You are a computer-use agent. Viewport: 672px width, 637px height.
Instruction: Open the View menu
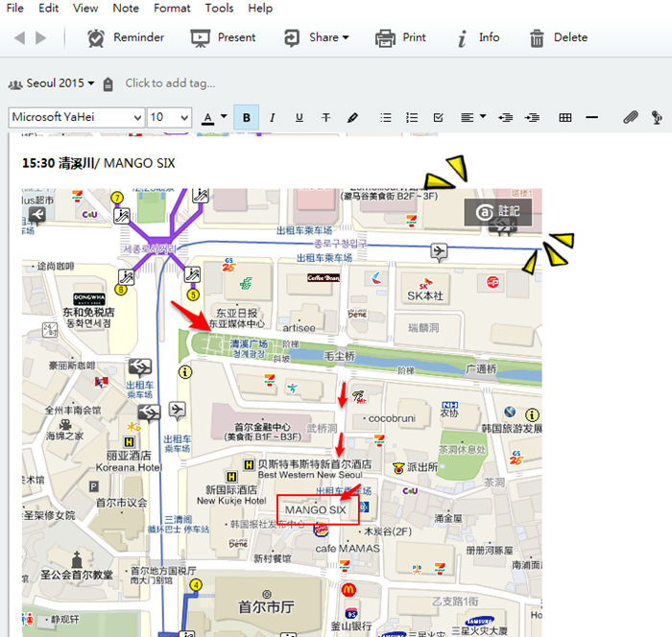(85, 8)
